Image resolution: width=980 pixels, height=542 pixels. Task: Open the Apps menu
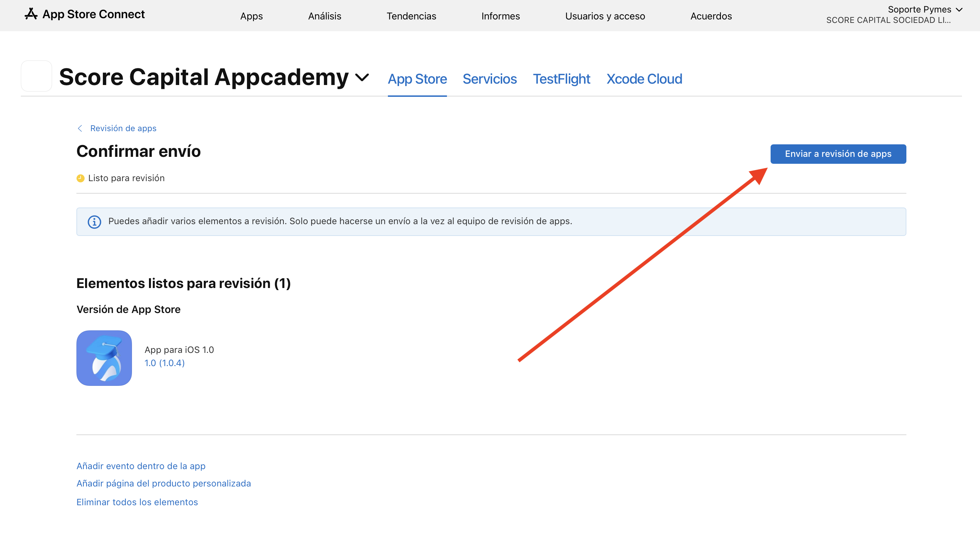[251, 16]
